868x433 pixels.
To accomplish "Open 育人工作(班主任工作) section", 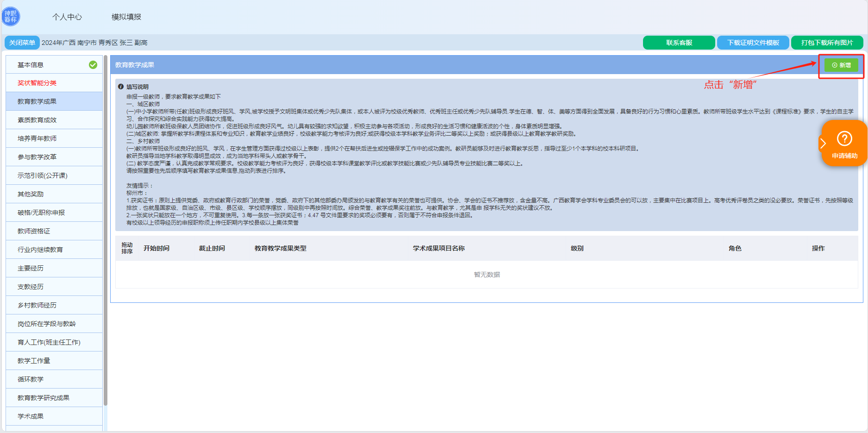I will [x=49, y=342].
